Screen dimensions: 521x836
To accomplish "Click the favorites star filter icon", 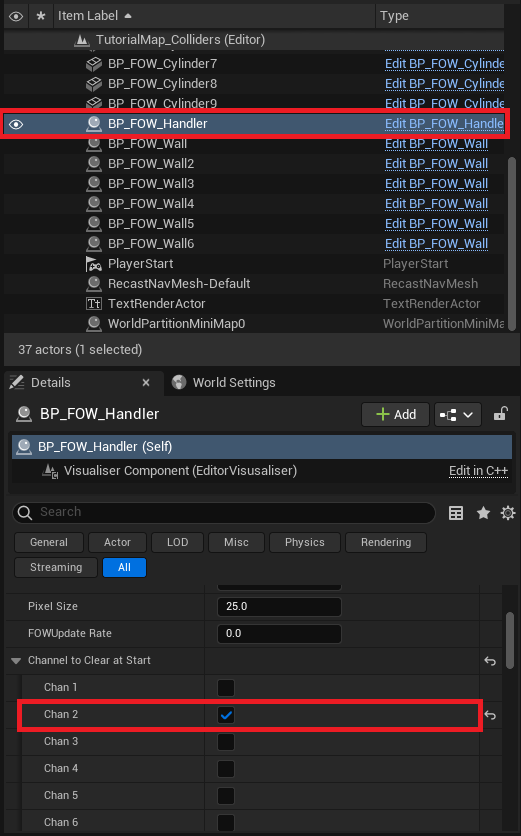I will 483,513.
